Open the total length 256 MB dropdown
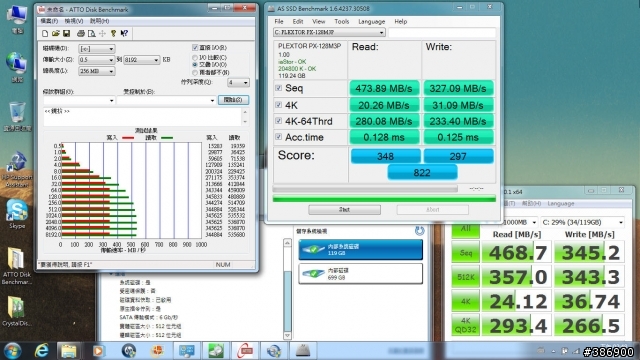The height and width of the screenshot is (360, 640). tap(97, 71)
